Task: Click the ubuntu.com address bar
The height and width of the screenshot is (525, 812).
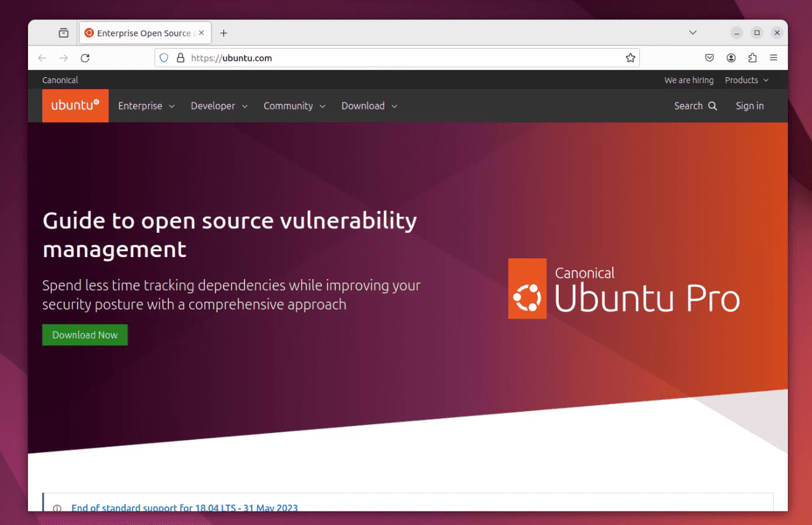Action: pyautogui.click(x=397, y=58)
